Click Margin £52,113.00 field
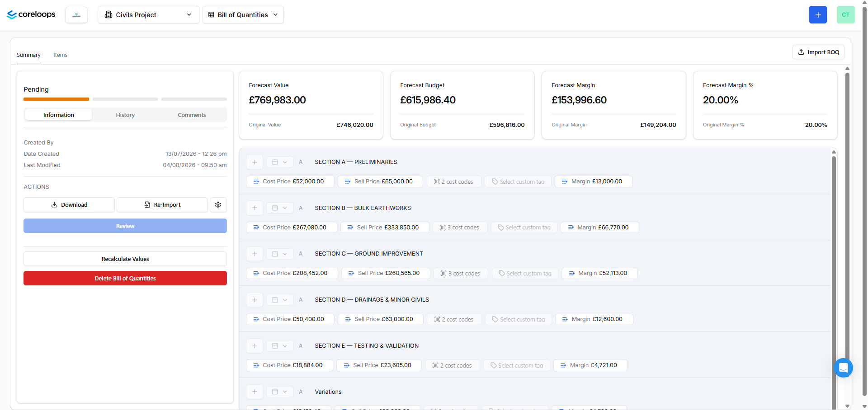868x410 pixels. [599, 273]
